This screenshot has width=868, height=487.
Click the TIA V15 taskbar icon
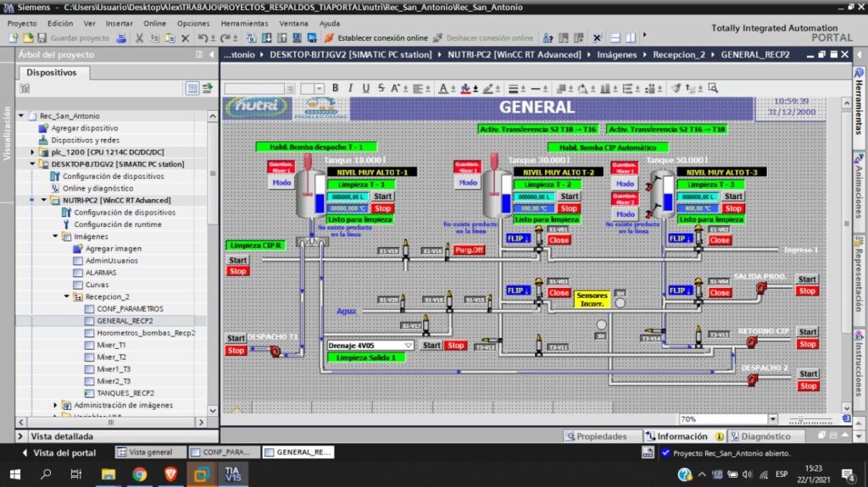pos(232,474)
